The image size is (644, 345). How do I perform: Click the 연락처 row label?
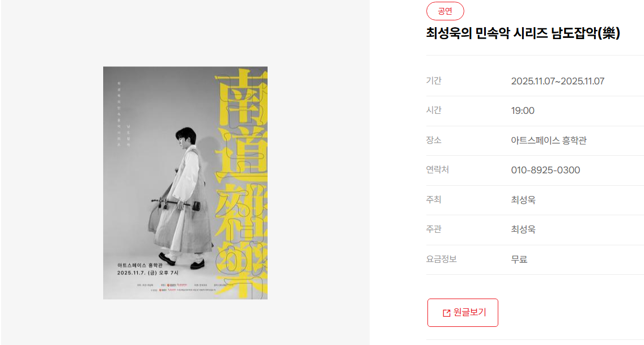coord(438,170)
